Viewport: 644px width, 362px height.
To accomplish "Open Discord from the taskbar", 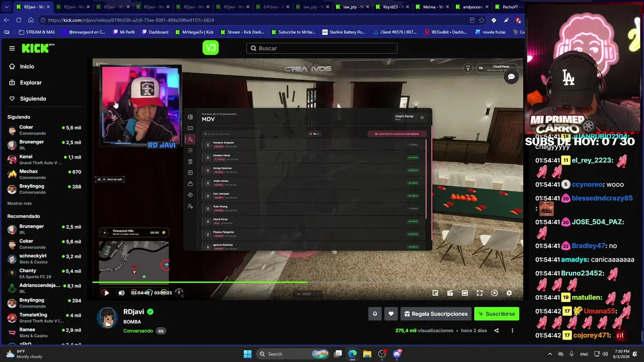I will (x=397, y=354).
